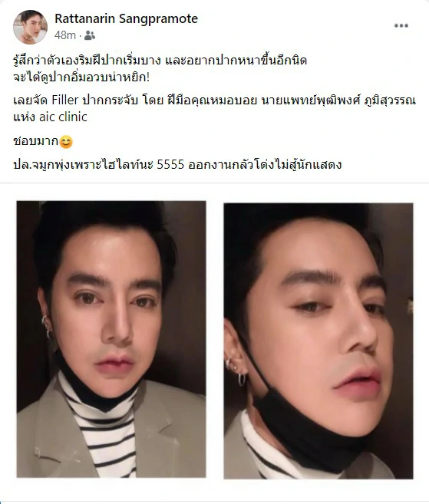Open the three-dot post options menu
This screenshot has width=429, height=504.
(401, 26)
